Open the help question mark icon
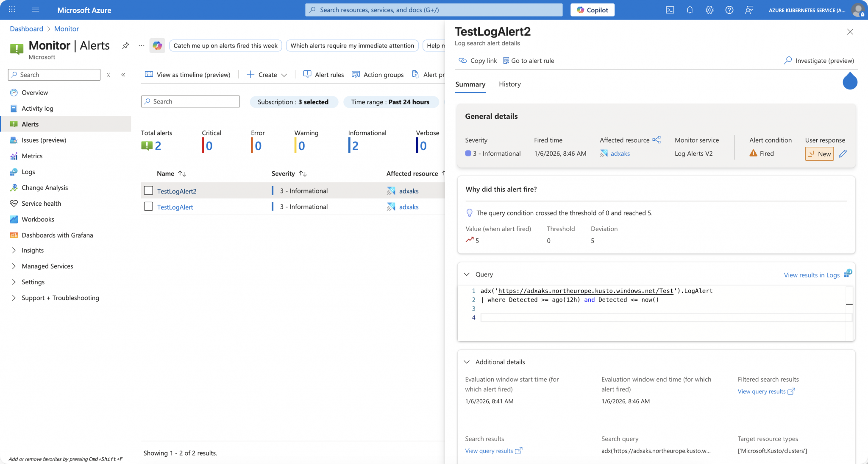 (x=729, y=10)
